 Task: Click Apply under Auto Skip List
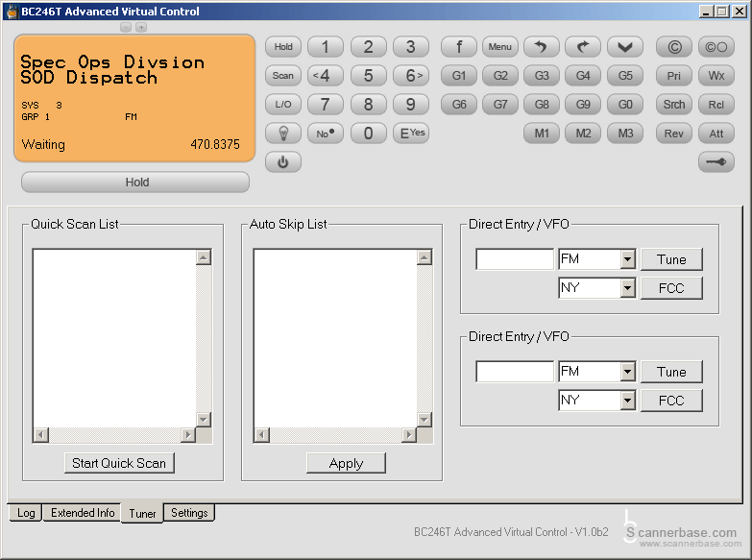[x=346, y=463]
